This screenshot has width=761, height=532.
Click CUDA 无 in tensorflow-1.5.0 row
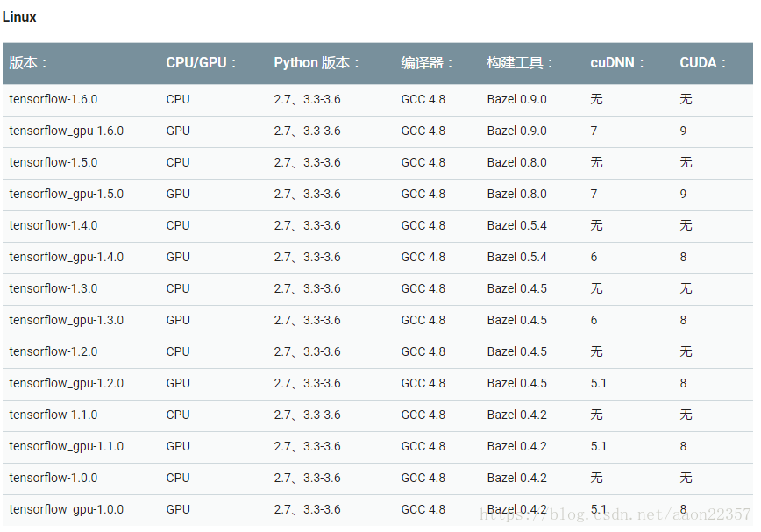pyautogui.click(x=686, y=162)
